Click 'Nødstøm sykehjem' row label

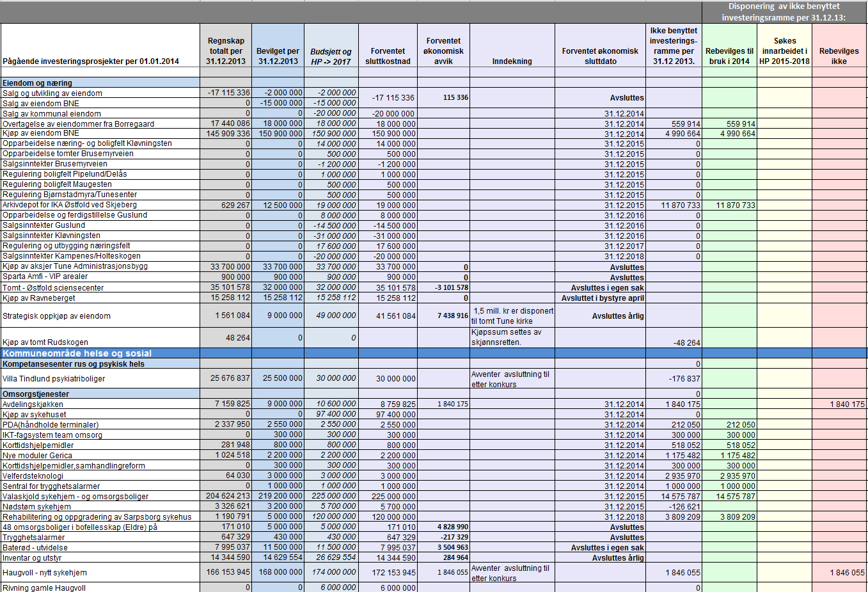click(x=36, y=507)
